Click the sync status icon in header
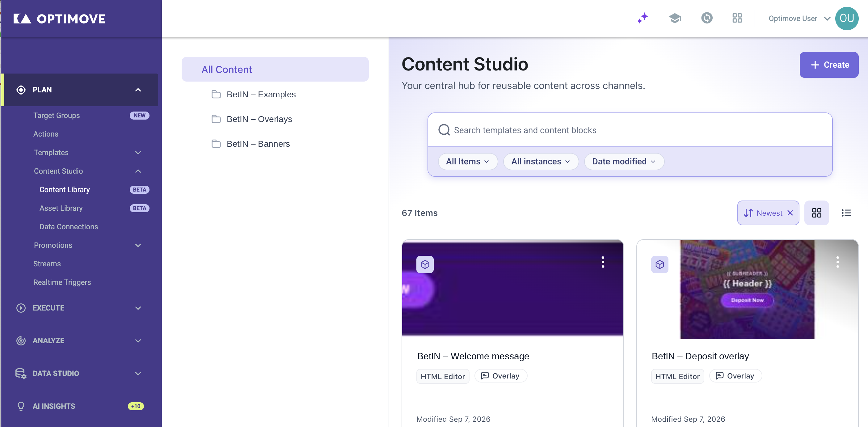The width and height of the screenshot is (868, 427). click(x=706, y=18)
